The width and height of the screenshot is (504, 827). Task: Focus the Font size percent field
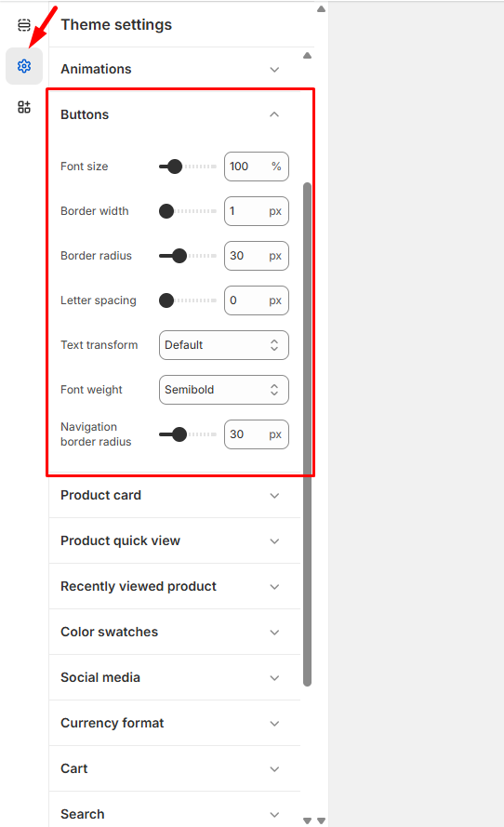point(257,167)
